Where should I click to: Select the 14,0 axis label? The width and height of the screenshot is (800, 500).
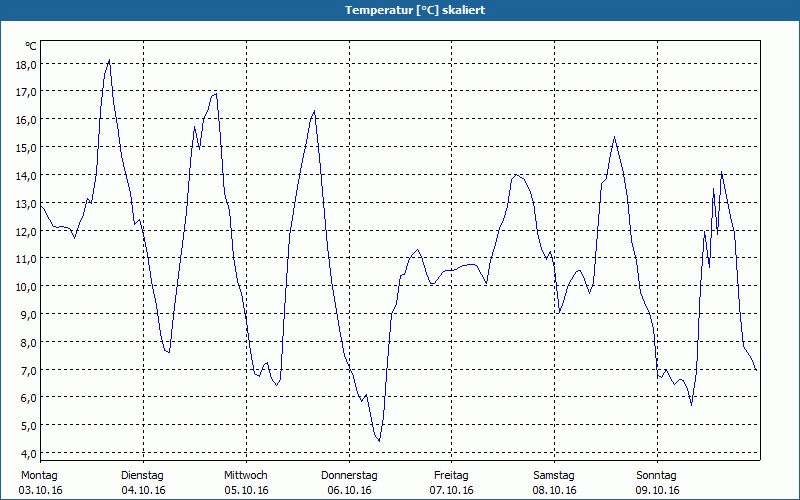coord(26,176)
